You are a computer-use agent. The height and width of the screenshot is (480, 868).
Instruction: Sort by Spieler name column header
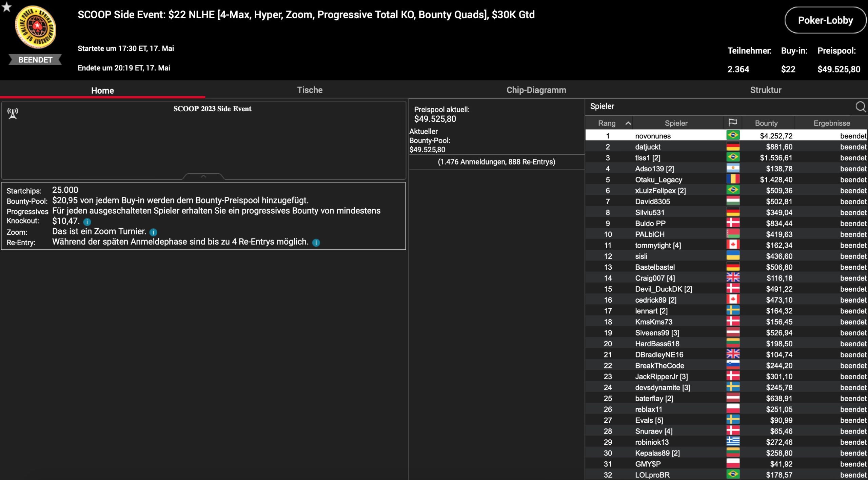point(676,123)
